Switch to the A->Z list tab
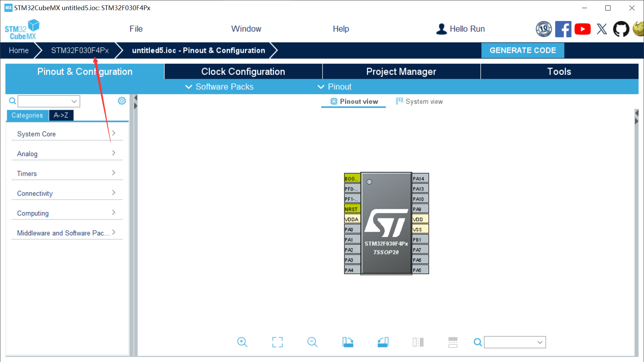 [61, 115]
